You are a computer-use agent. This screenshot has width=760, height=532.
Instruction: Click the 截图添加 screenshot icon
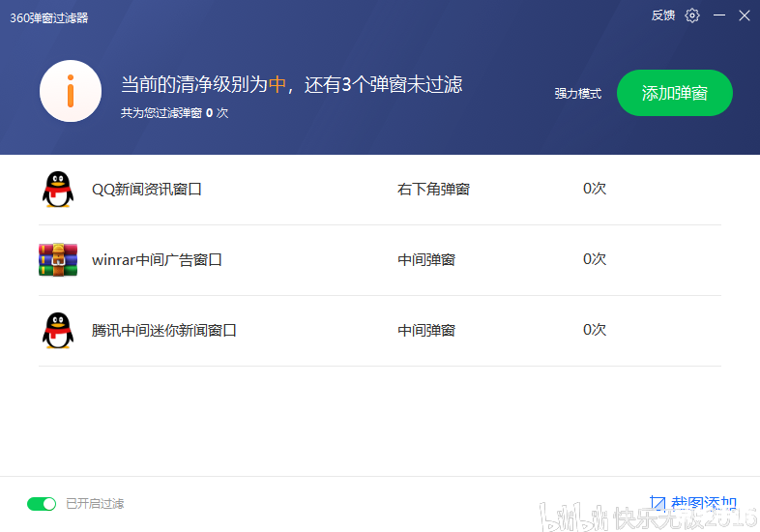point(658,503)
